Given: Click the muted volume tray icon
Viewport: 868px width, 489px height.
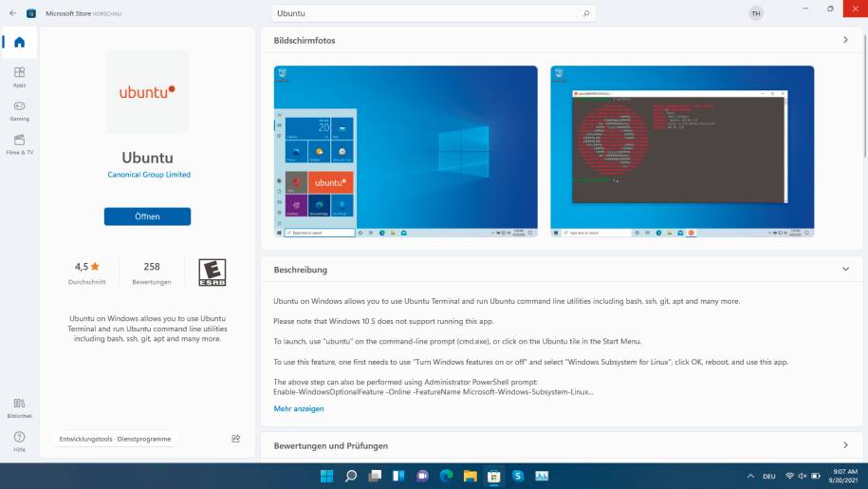Looking at the screenshot, I should (x=803, y=476).
